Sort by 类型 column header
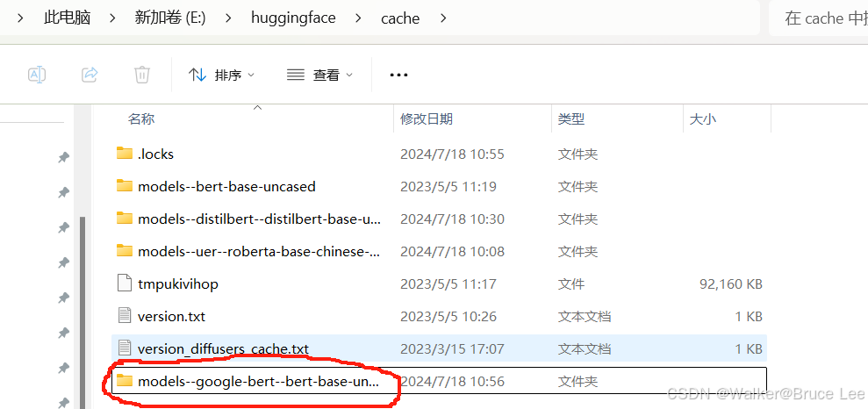The height and width of the screenshot is (409, 868). point(571,118)
